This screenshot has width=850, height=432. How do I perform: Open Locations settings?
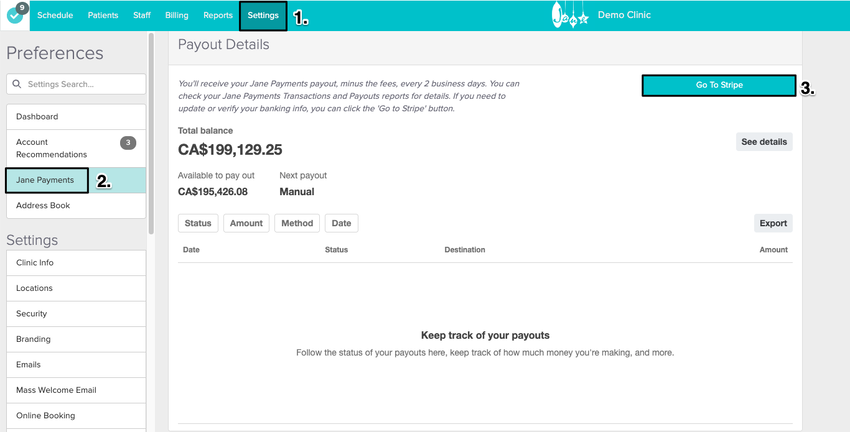[76, 288]
